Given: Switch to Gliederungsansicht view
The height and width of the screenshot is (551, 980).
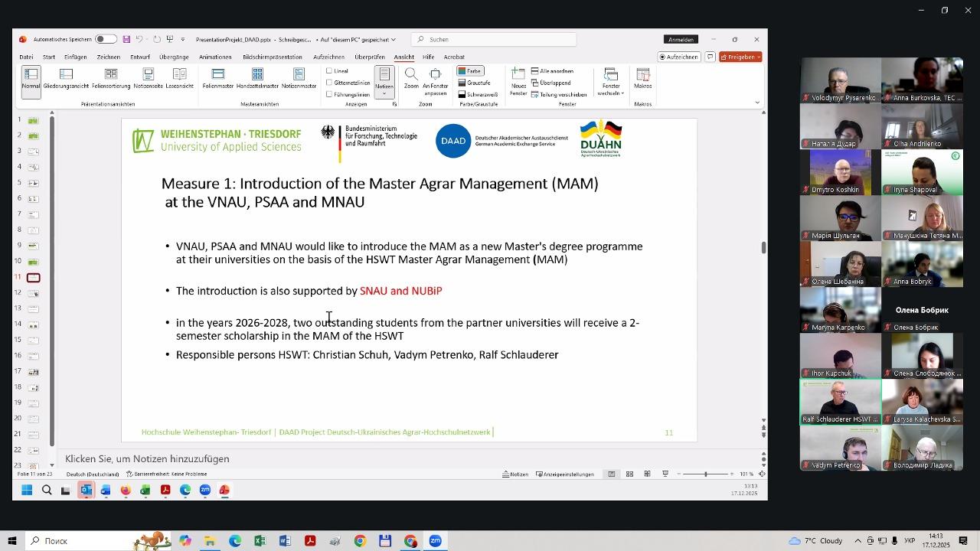Looking at the screenshot, I should pos(66,79).
